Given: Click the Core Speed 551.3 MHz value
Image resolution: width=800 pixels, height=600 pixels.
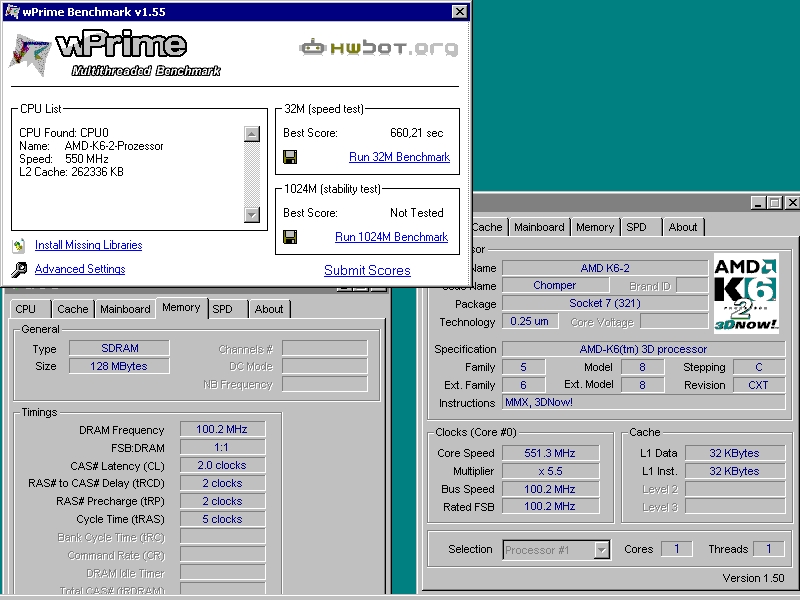Looking at the screenshot, I should tap(550, 453).
